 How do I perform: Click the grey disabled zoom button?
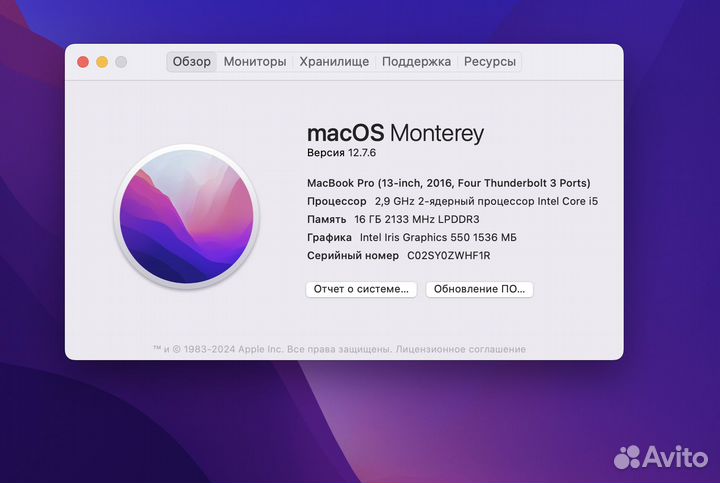tap(121, 62)
